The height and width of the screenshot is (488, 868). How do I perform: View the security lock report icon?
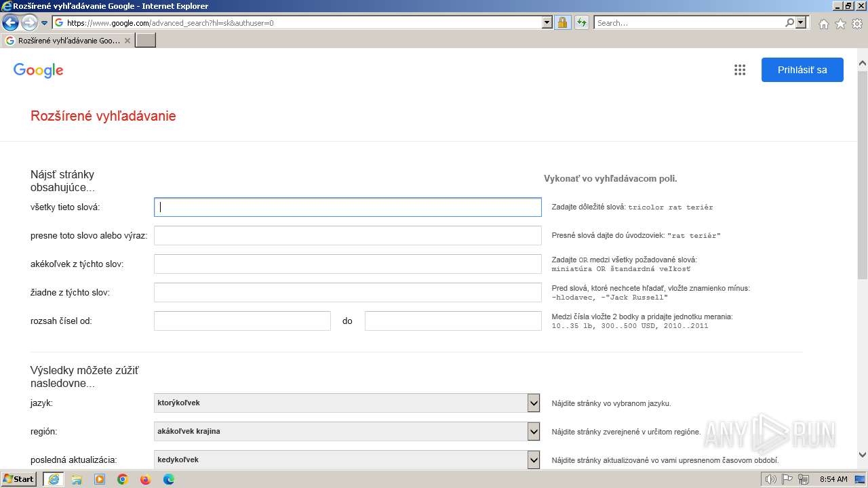click(562, 22)
